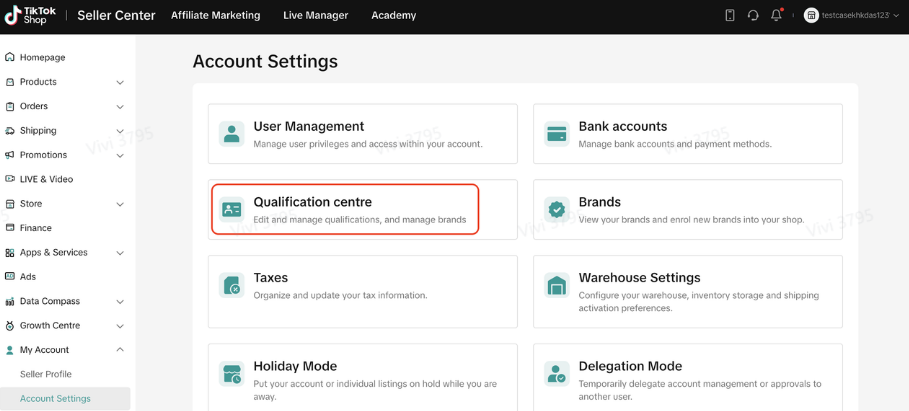Open the notifications bell icon
The width and height of the screenshot is (909, 411).
coord(776,15)
